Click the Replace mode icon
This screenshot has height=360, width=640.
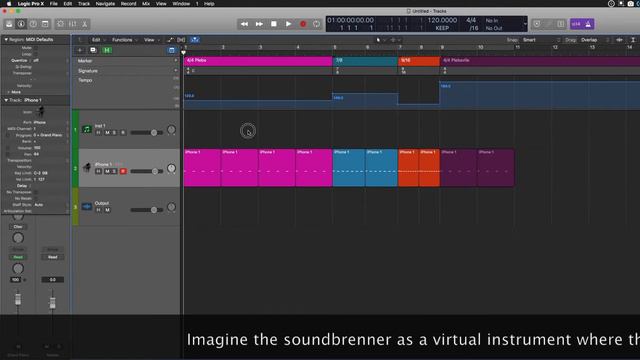click(x=537, y=24)
